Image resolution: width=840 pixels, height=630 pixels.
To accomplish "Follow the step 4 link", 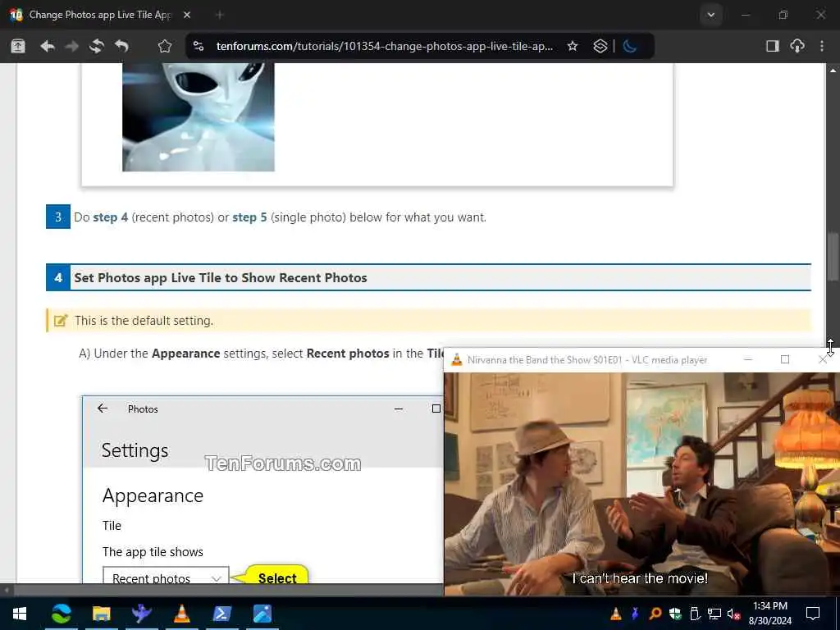I will click(x=111, y=217).
